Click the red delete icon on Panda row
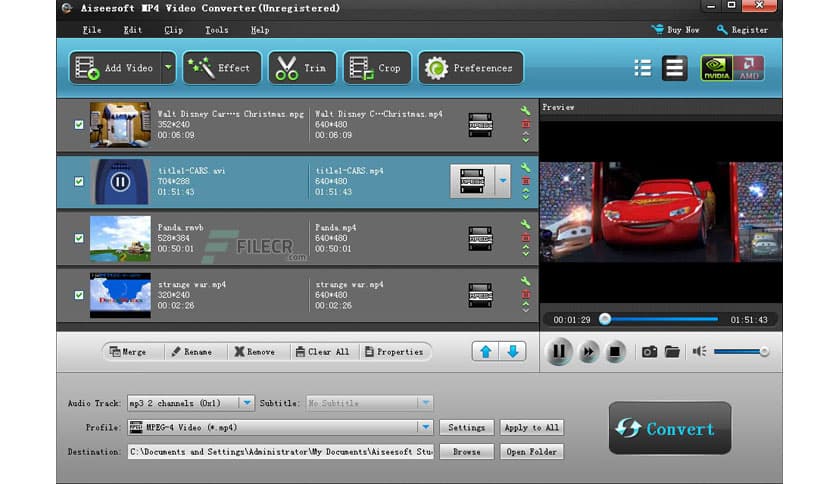 (x=526, y=237)
